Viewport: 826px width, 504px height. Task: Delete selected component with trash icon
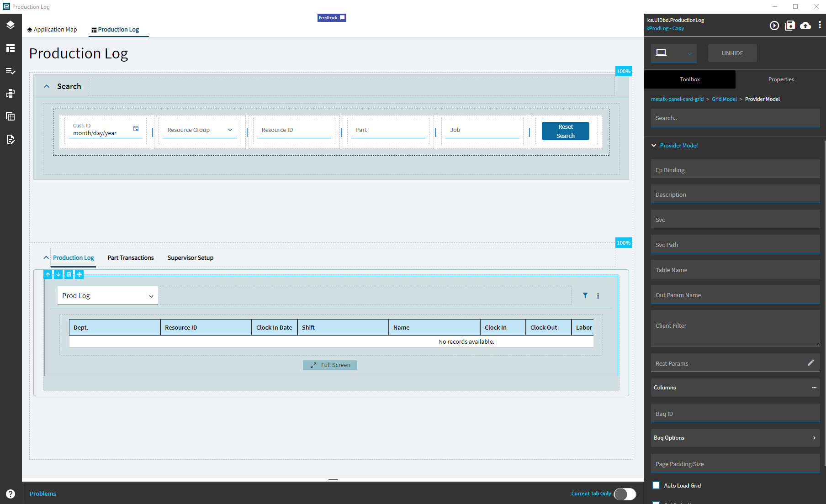(x=69, y=274)
